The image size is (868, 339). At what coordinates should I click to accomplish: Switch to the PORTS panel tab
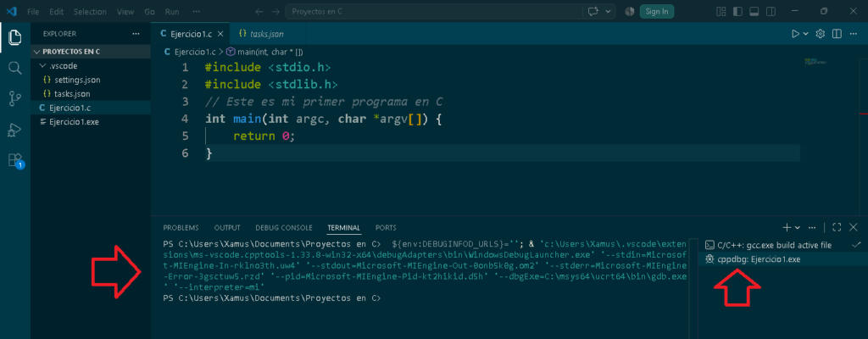click(386, 228)
